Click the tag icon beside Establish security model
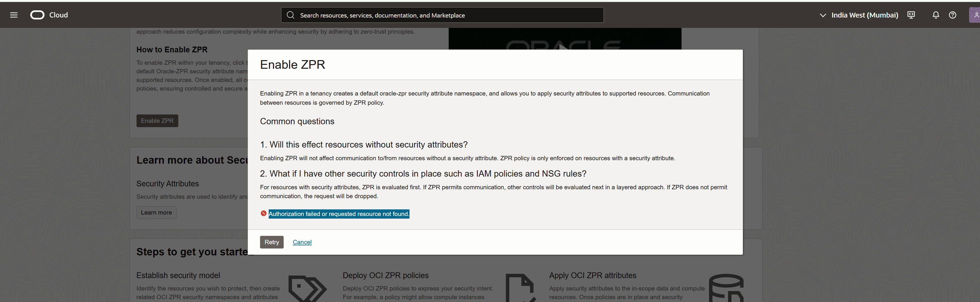 pos(307,288)
